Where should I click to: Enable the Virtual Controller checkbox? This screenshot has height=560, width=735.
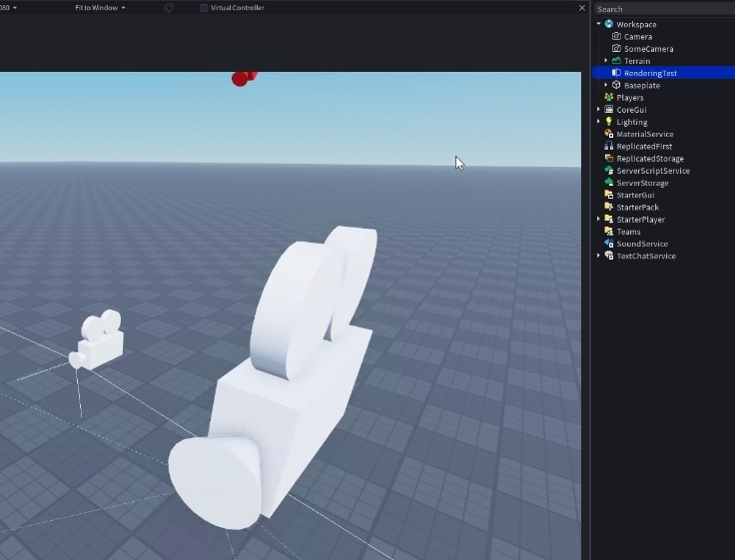click(204, 8)
